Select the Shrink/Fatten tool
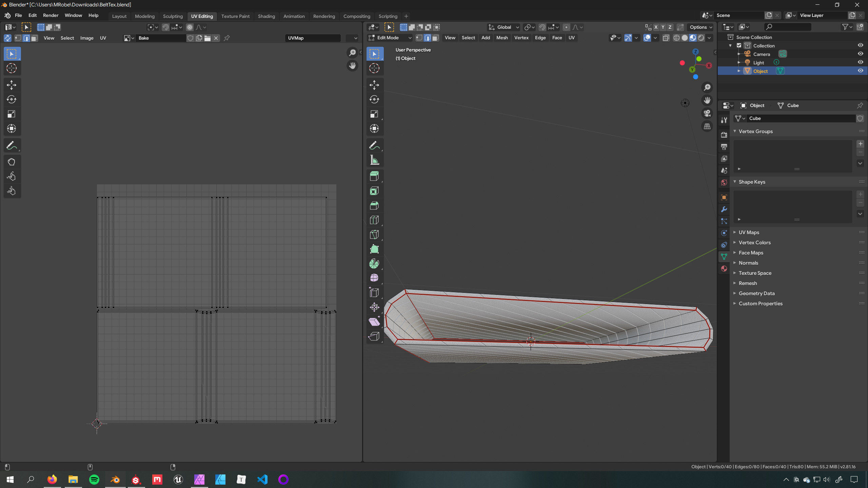The image size is (868, 488). pos(374,308)
